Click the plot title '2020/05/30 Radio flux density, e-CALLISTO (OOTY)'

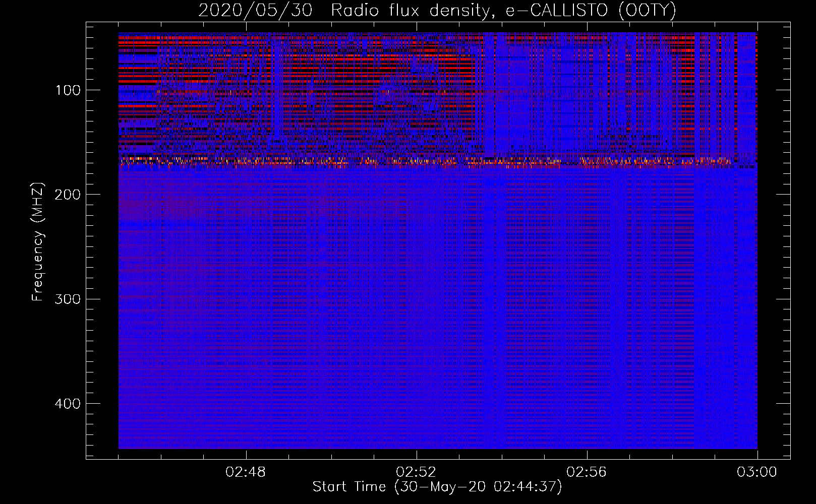coord(437,10)
